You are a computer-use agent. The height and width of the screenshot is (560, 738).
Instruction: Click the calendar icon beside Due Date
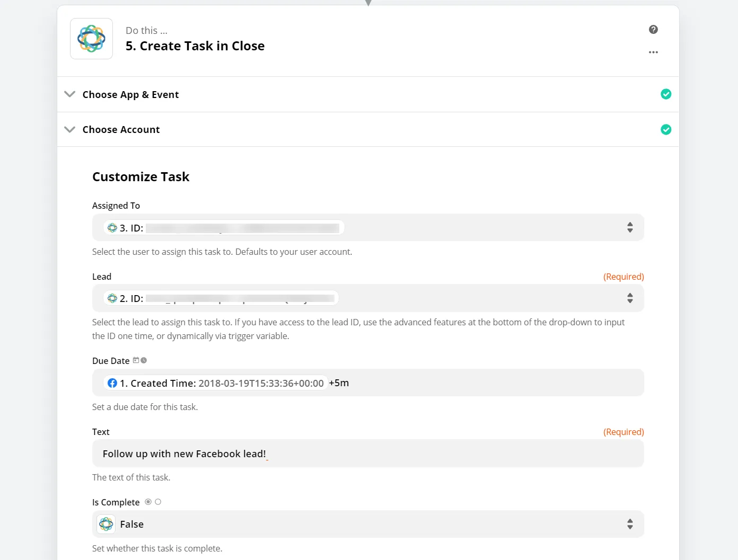click(x=136, y=360)
